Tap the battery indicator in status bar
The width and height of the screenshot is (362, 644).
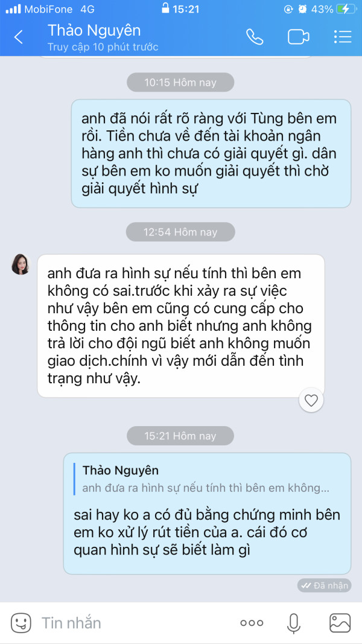coord(343,9)
